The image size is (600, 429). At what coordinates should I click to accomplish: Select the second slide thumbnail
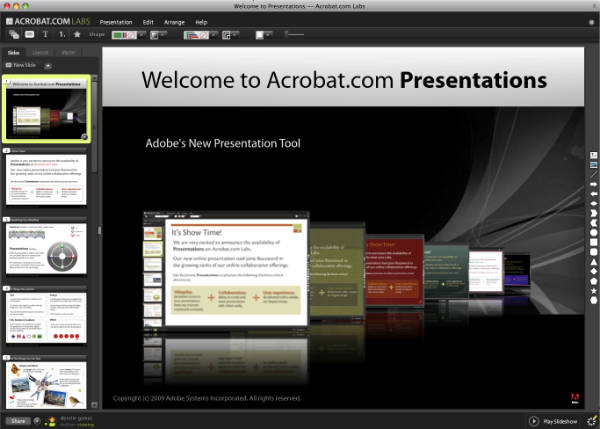coord(46,179)
